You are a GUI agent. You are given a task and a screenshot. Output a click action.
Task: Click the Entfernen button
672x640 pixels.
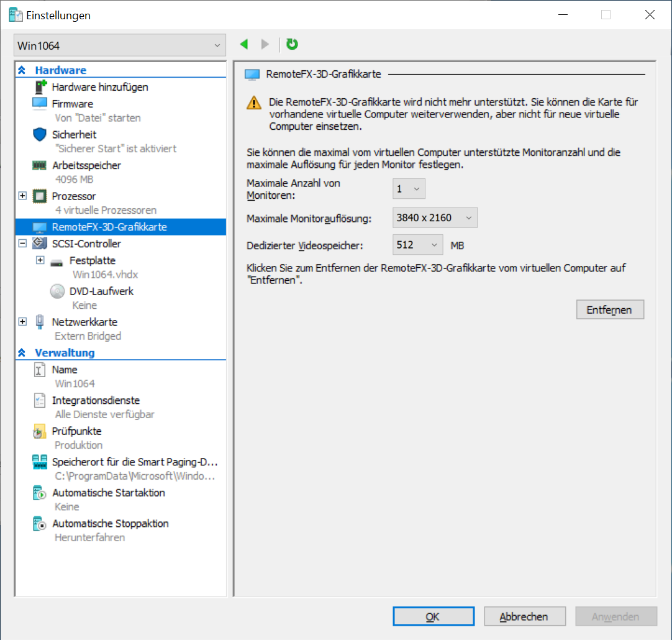click(x=610, y=309)
